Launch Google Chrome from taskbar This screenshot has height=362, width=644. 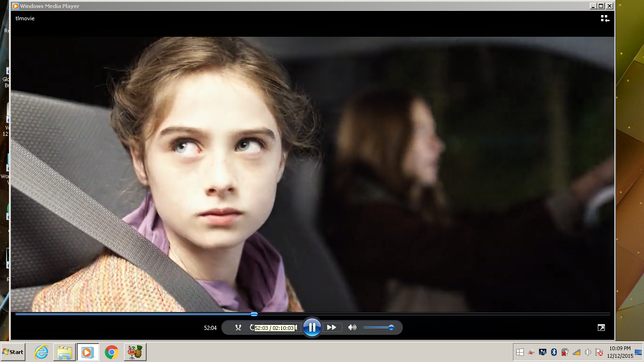point(111,352)
